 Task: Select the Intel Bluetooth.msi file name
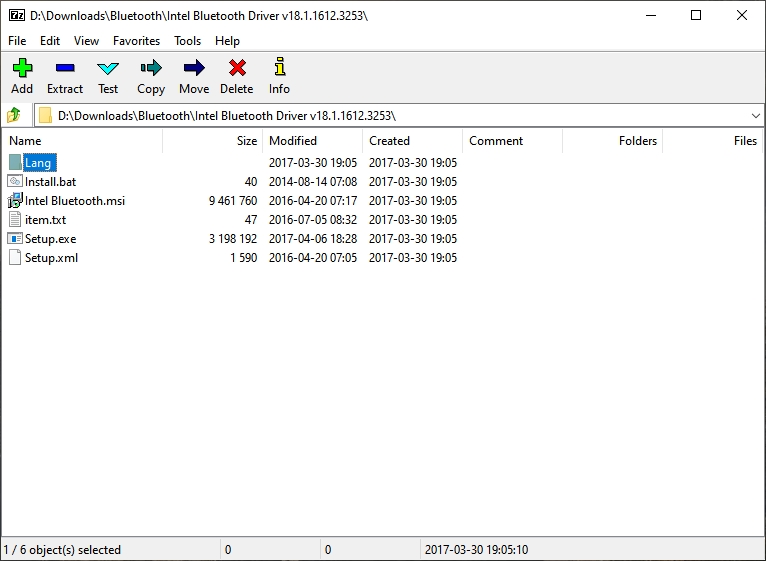[75, 201]
